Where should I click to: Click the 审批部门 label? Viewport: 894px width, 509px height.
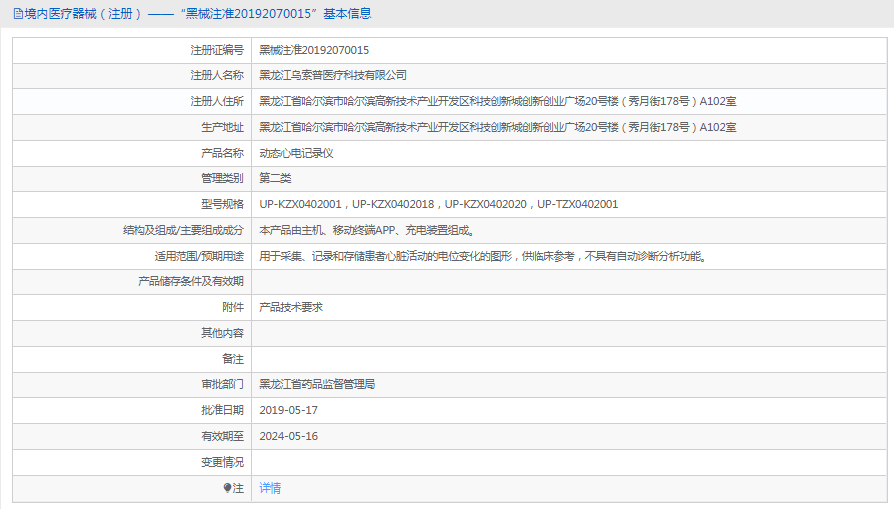click(x=222, y=384)
